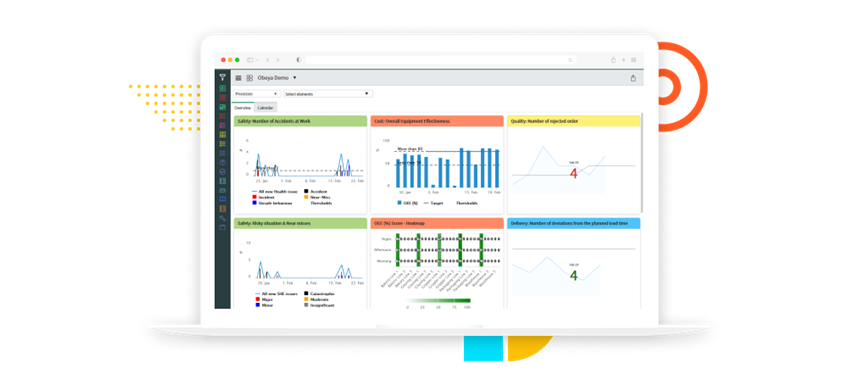Viewport: 860px width, 375px height.
Task: Toggle the All new Health issue legend entry
Action: tap(276, 191)
